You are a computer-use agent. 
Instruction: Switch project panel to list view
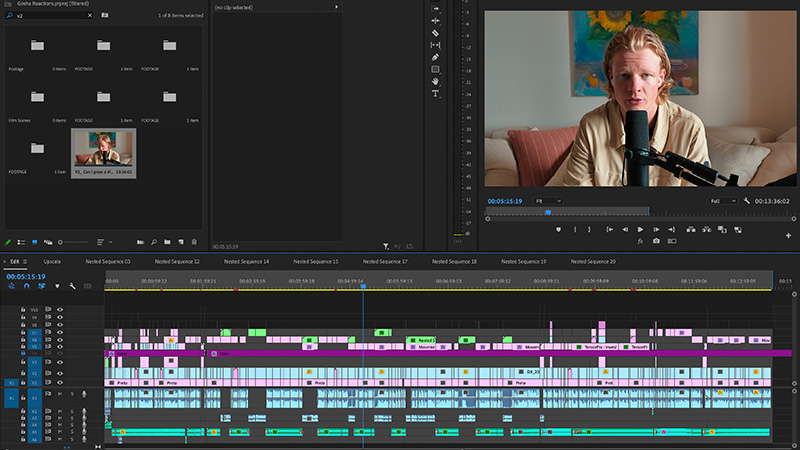(21, 242)
